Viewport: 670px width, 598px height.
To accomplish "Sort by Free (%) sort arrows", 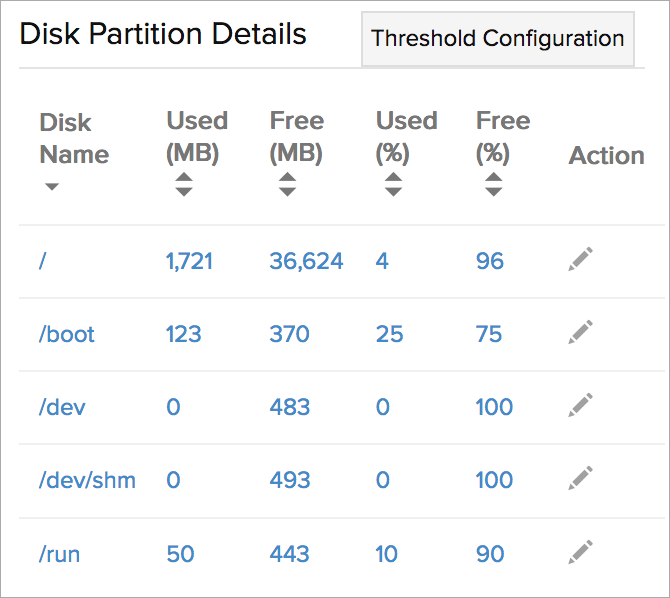I will [x=493, y=185].
